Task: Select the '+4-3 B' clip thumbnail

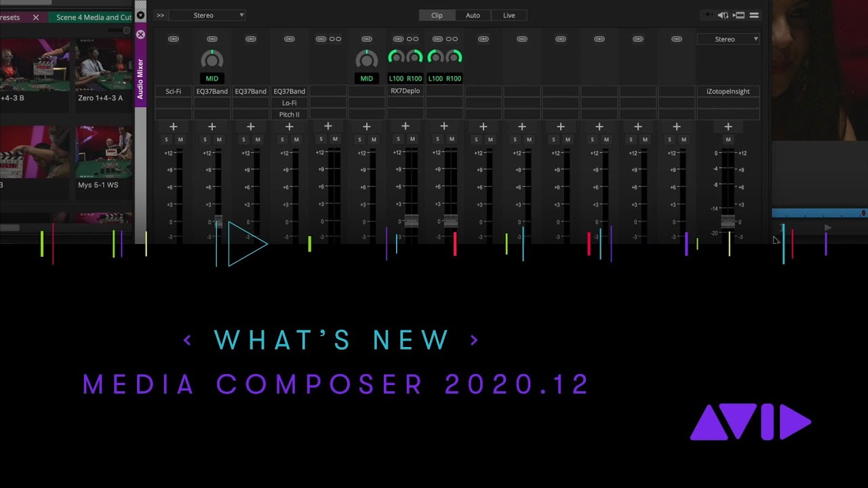Action: [34, 66]
